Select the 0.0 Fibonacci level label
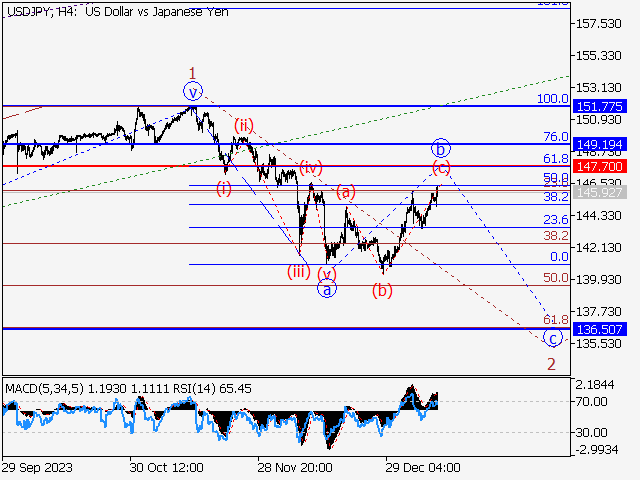The width and height of the screenshot is (640, 480). [x=559, y=257]
